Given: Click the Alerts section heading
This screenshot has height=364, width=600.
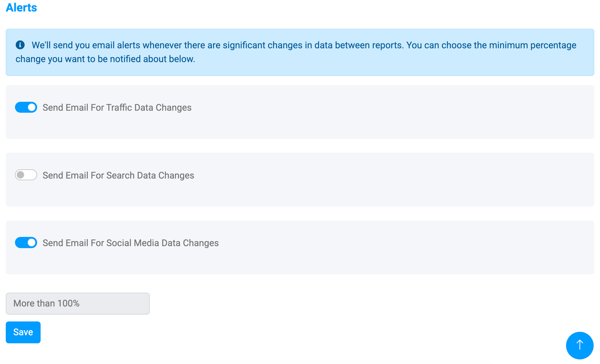Looking at the screenshot, I should click(x=21, y=7).
